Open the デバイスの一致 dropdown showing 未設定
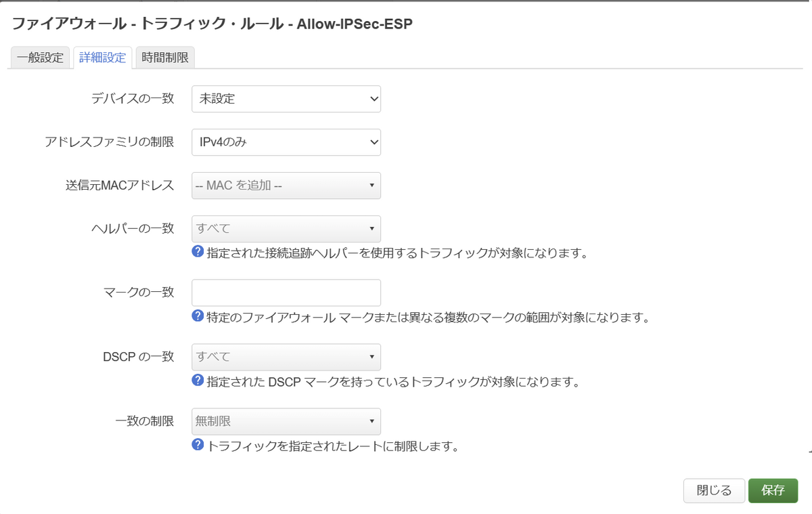 click(286, 99)
